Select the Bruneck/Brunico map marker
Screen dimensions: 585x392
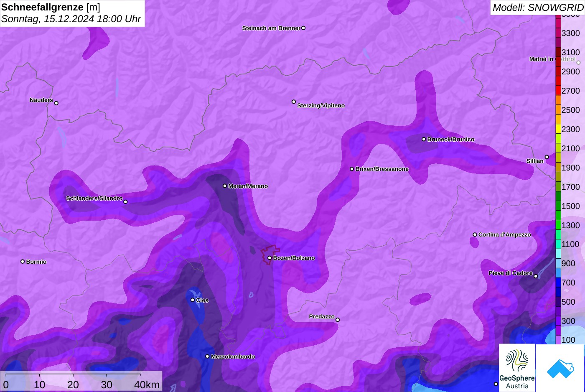[424, 139]
